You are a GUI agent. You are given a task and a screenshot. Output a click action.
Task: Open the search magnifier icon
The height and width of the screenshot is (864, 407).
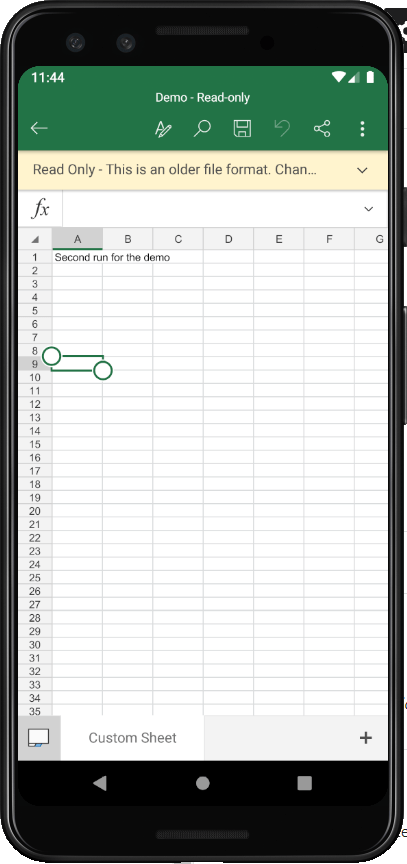click(202, 128)
